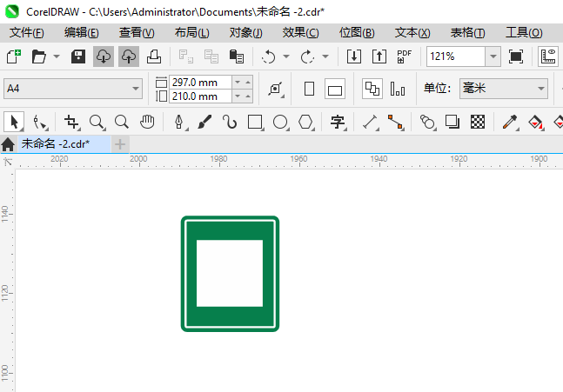Select the Pan hand tool
The image size is (563, 392).
tap(147, 122)
